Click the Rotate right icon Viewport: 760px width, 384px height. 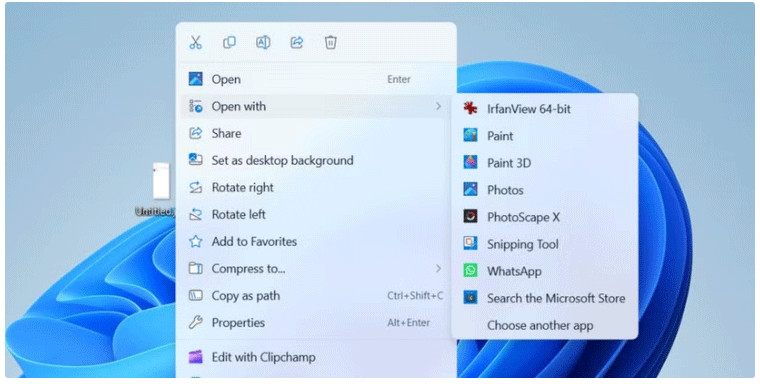(195, 187)
